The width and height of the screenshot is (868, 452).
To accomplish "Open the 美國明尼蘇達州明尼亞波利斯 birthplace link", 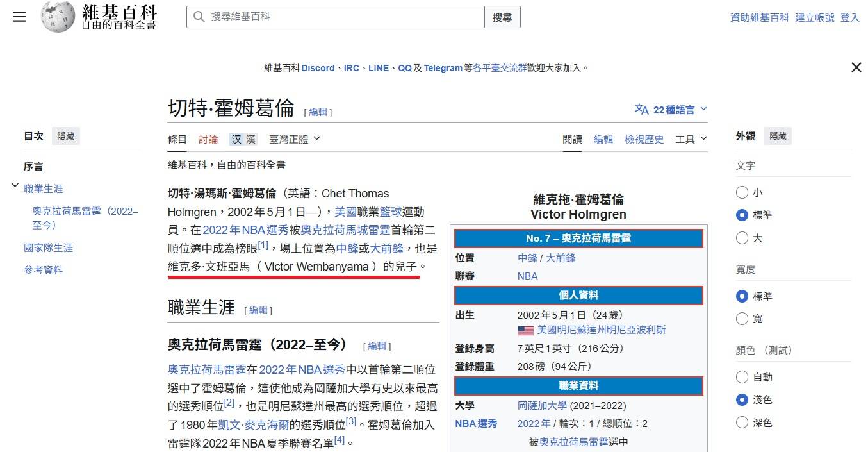I will point(602,330).
